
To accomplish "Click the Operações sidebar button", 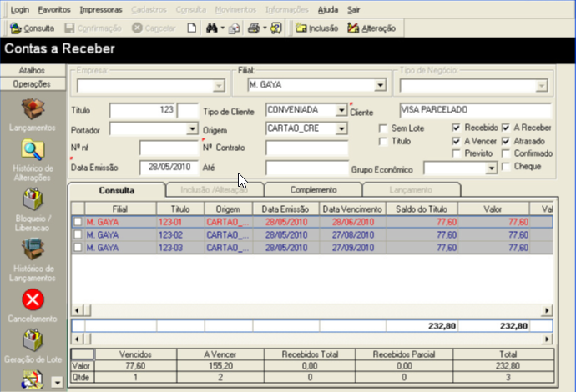I will [x=33, y=84].
